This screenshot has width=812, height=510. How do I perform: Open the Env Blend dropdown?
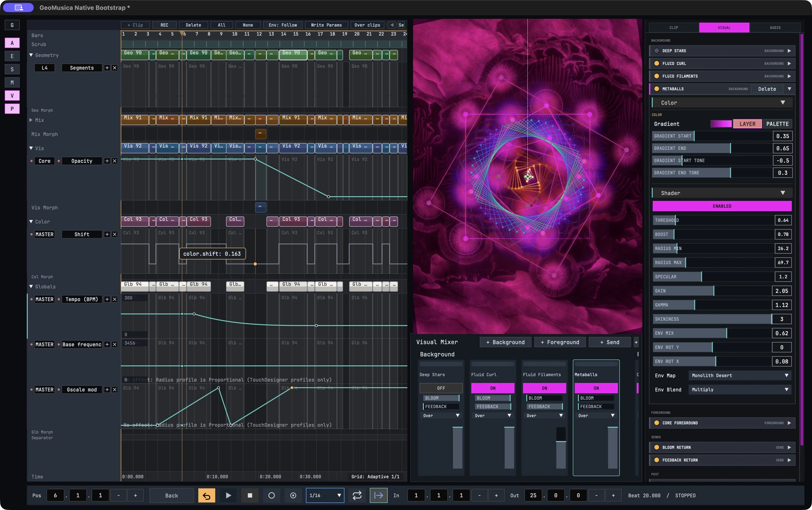[740, 389]
